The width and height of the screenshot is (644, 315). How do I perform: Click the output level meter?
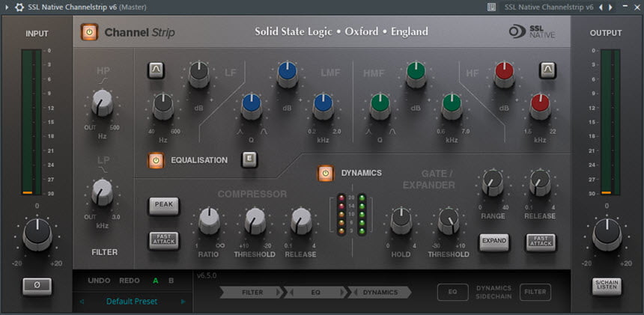pos(610,122)
